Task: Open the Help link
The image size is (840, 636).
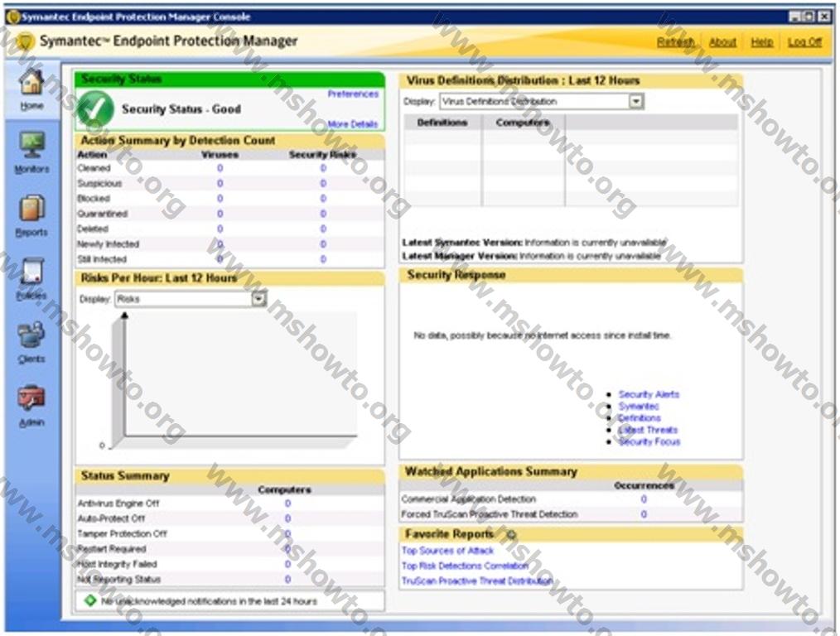Action: click(x=762, y=41)
